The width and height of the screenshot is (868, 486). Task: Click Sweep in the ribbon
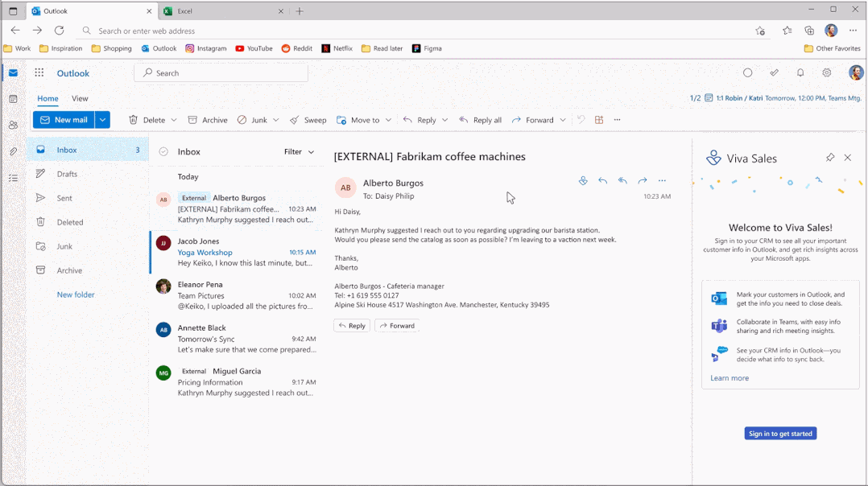click(308, 120)
